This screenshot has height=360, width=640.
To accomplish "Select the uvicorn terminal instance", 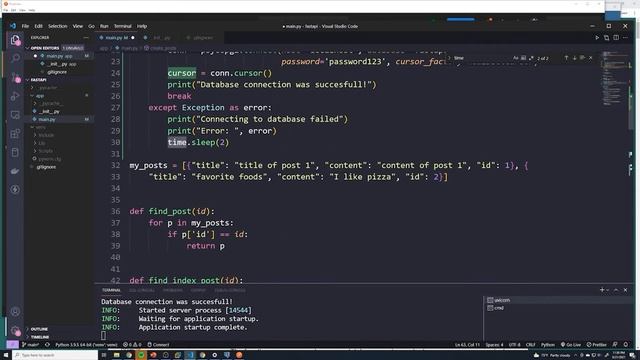I will click(x=558, y=300).
